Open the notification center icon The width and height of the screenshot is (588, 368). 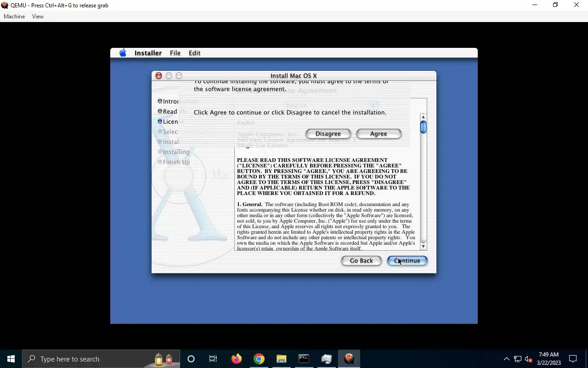(573, 359)
